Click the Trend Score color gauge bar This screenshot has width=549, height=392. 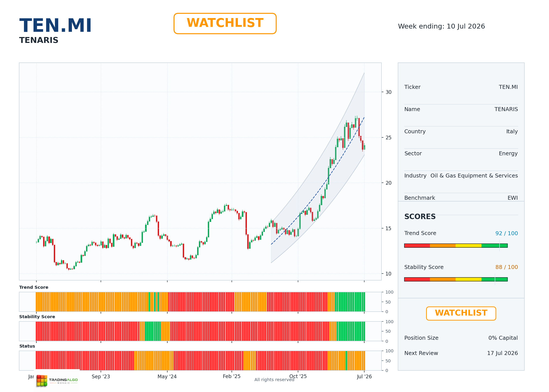pos(456,245)
